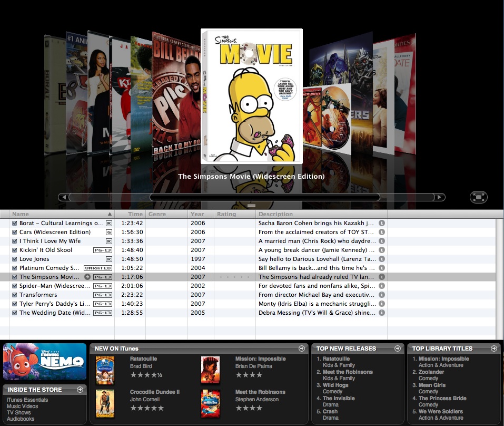The width and height of the screenshot is (504, 426).
Task: Uncheck the I Think I Love My Wife checkbox
Action: [14, 241]
